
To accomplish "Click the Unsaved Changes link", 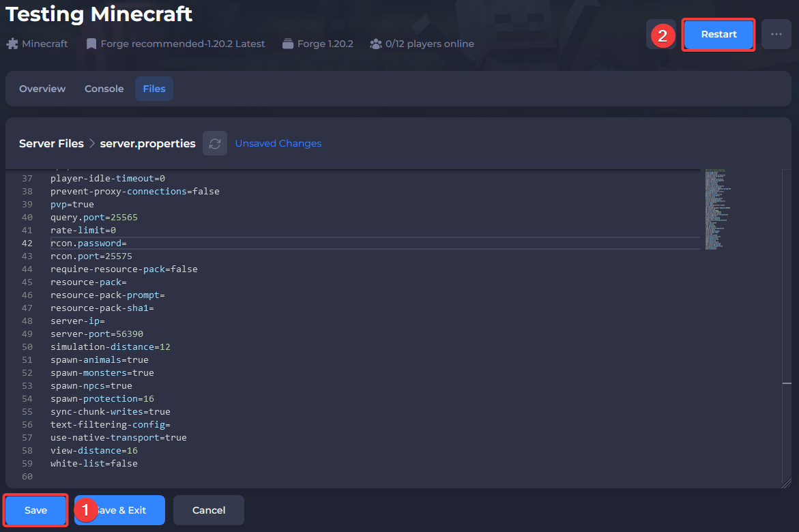I will 278,143.
